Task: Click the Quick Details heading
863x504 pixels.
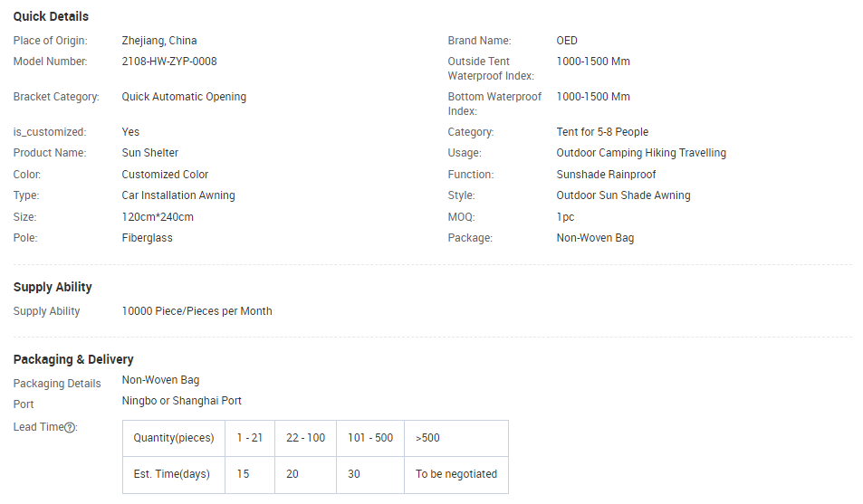Action: click(x=51, y=16)
